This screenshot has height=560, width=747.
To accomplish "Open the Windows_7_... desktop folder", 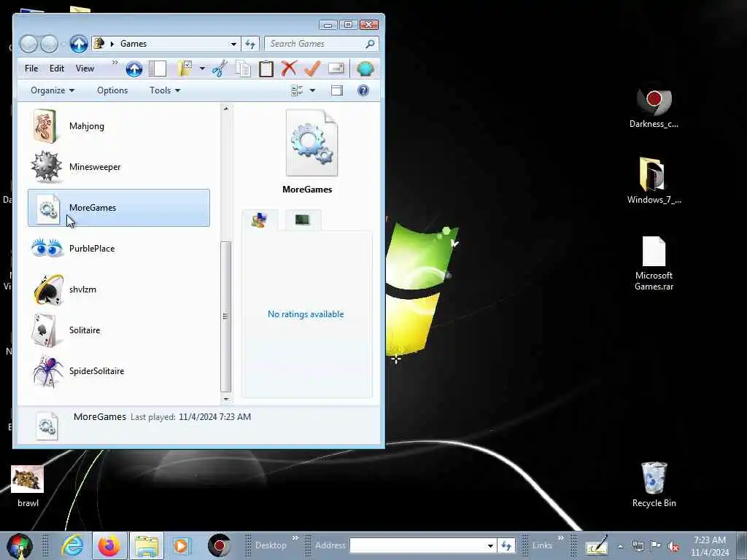I will click(654, 181).
